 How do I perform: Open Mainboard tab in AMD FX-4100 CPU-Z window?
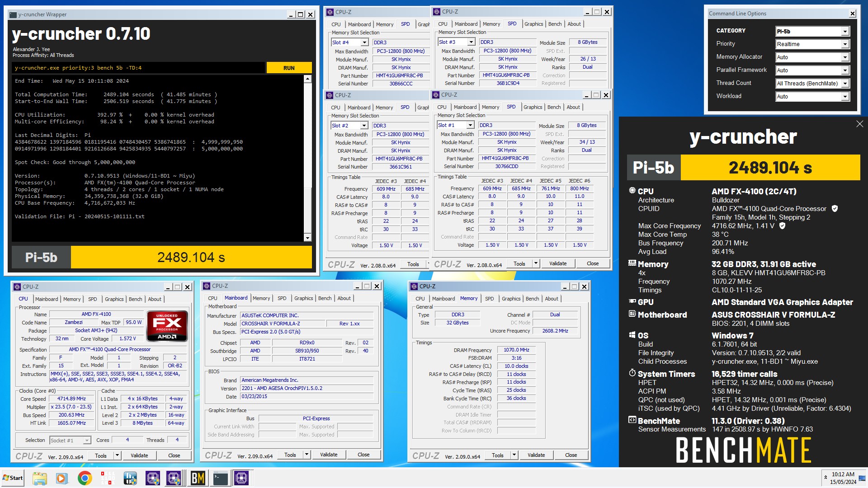pos(47,299)
